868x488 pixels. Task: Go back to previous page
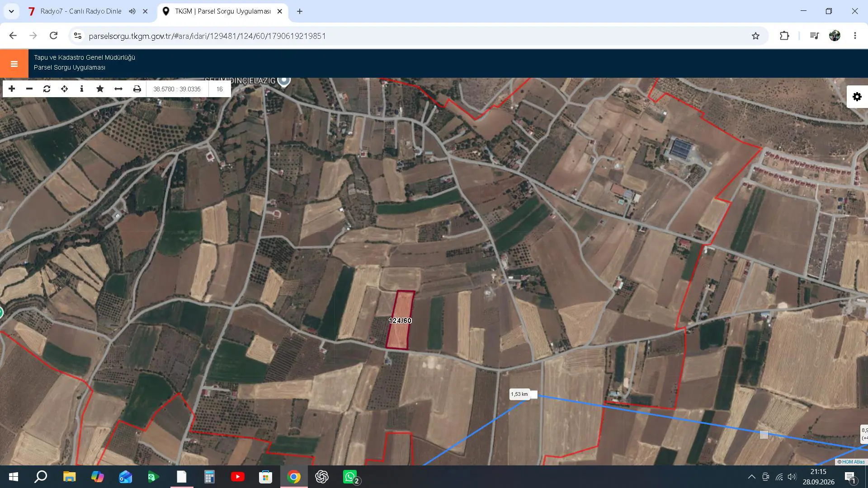13,36
